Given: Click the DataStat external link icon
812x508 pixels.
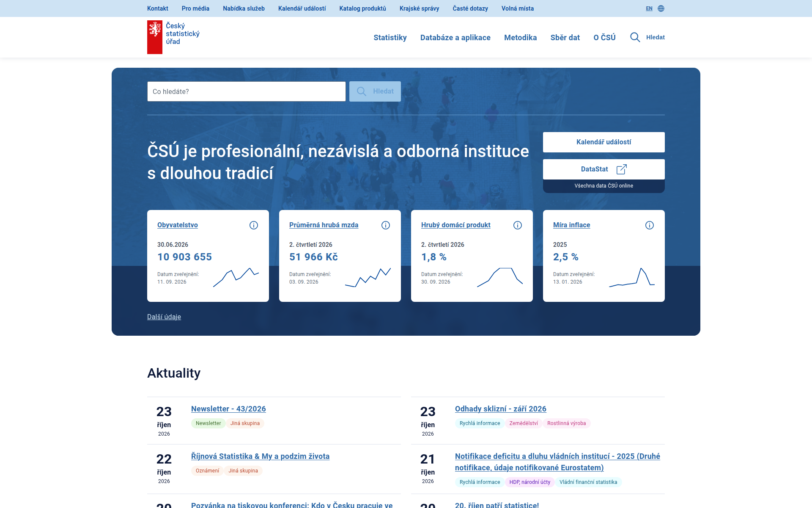Looking at the screenshot, I should click(x=622, y=169).
